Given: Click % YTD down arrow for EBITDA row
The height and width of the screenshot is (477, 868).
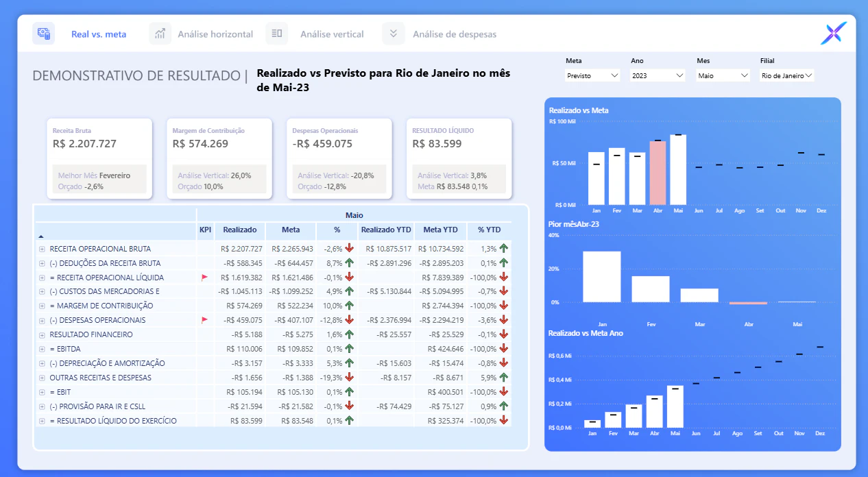Looking at the screenshot, I should pos(504,349).
